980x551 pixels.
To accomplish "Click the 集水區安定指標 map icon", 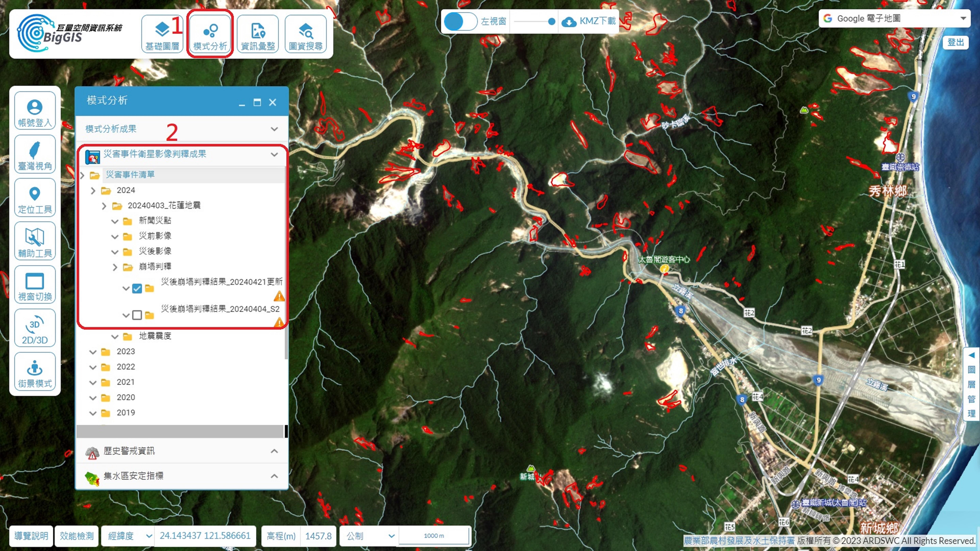I will 92,478.
